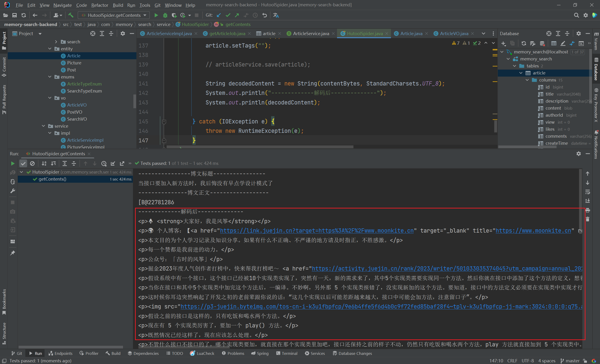Click the green Debug bug icon
The image size is (600, 364).
click(165, 15)
